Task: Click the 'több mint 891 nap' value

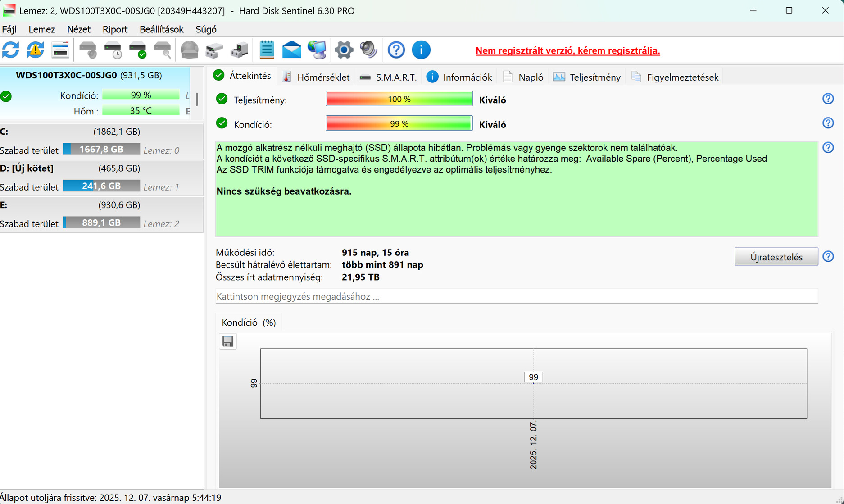Action: (382, 265)
